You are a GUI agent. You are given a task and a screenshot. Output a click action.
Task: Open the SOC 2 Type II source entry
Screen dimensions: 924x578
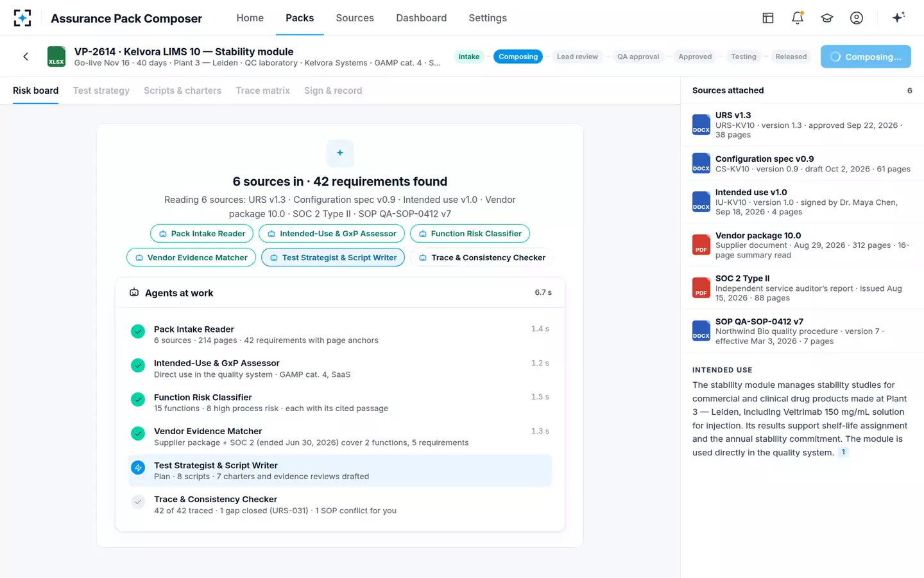click(x=802, y=288)
